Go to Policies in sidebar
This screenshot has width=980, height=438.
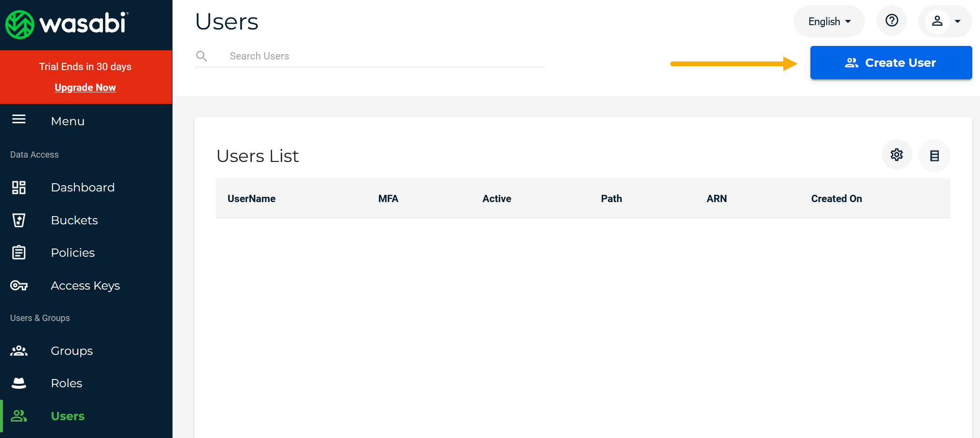(73, 253)
